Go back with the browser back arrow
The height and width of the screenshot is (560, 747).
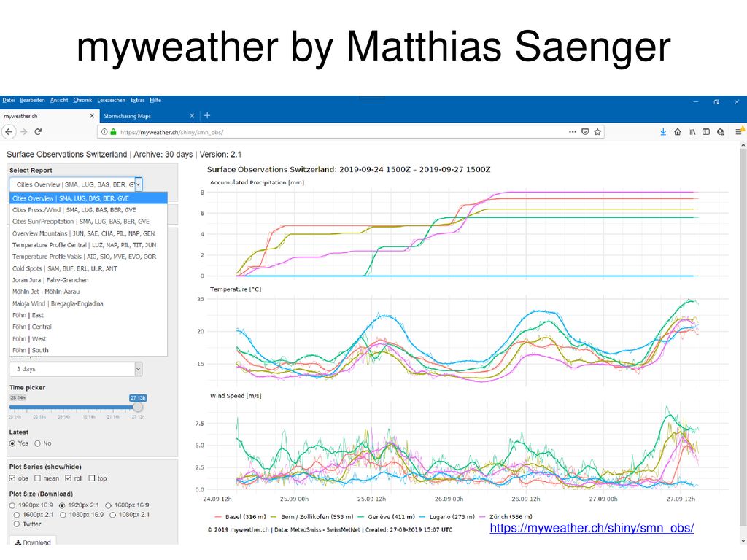pyautogui.click(x=9, y=132)
